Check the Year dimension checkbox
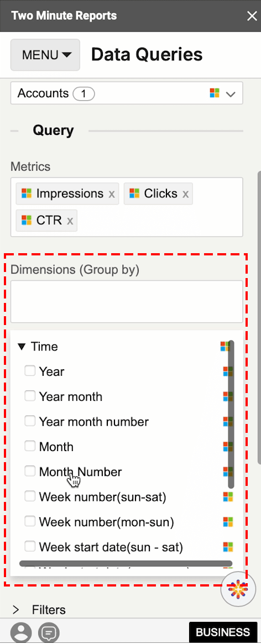 click(30, 371)
